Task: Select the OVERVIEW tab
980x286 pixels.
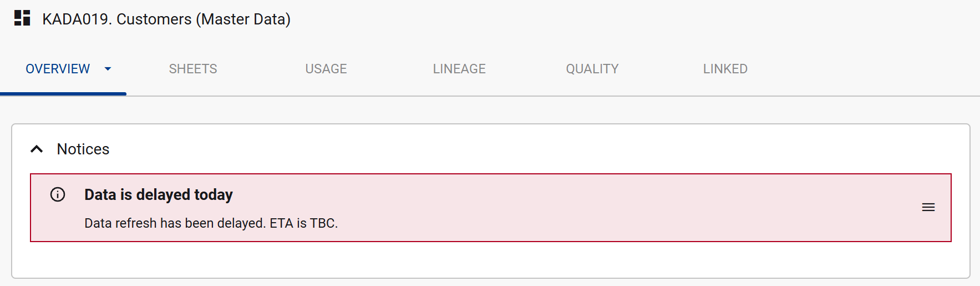Action: (x=58, y=69)
